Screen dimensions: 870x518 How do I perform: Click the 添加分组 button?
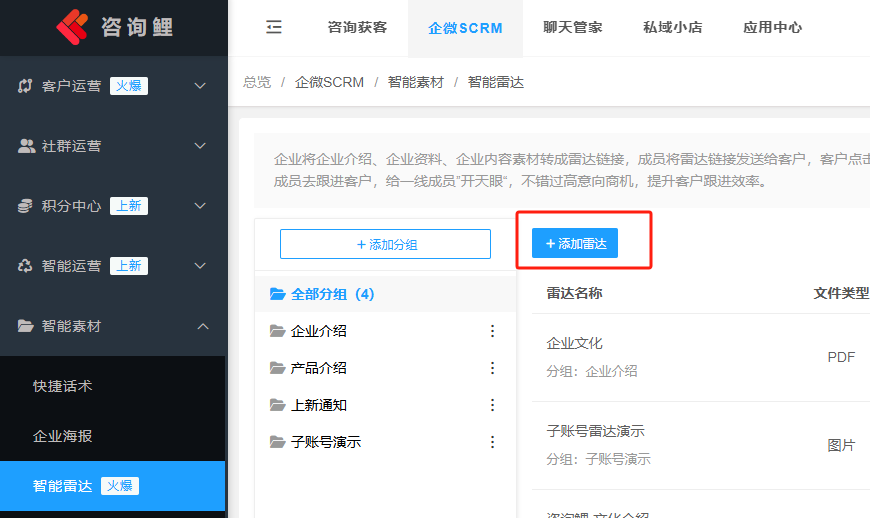pyautogui.click(x=385, y=244)
